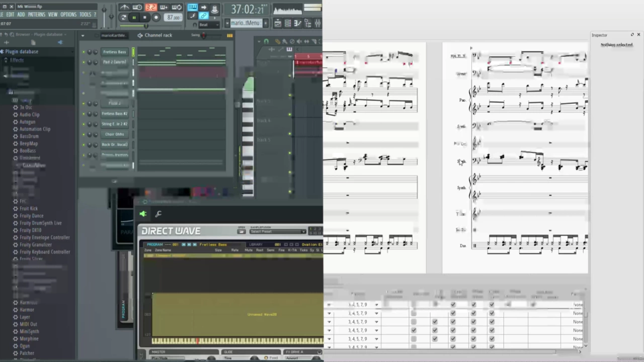Collapse the Plugin database tree node
Screen dimensions: 644x362
[x=21, y=51]
